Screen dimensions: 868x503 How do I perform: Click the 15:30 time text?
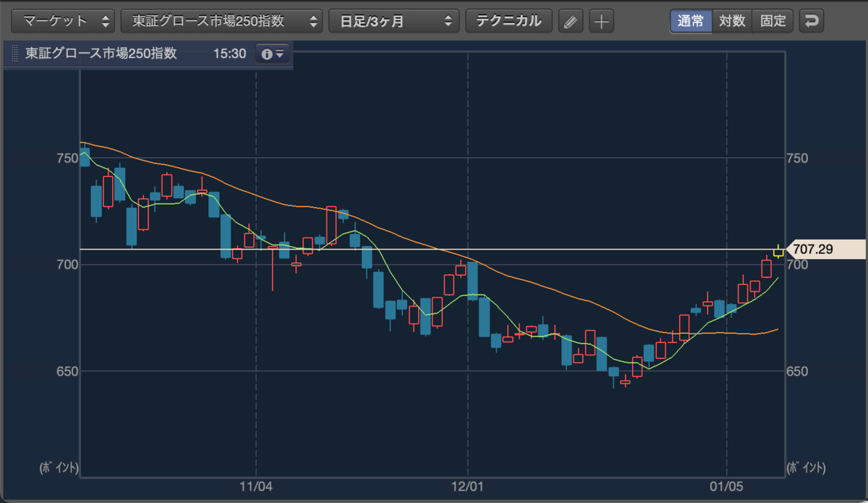[230, 54]
